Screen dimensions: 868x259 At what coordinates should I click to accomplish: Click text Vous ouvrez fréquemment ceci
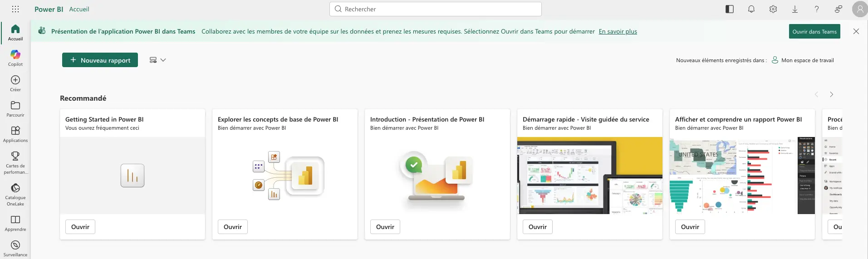click(x=102, y=128)
